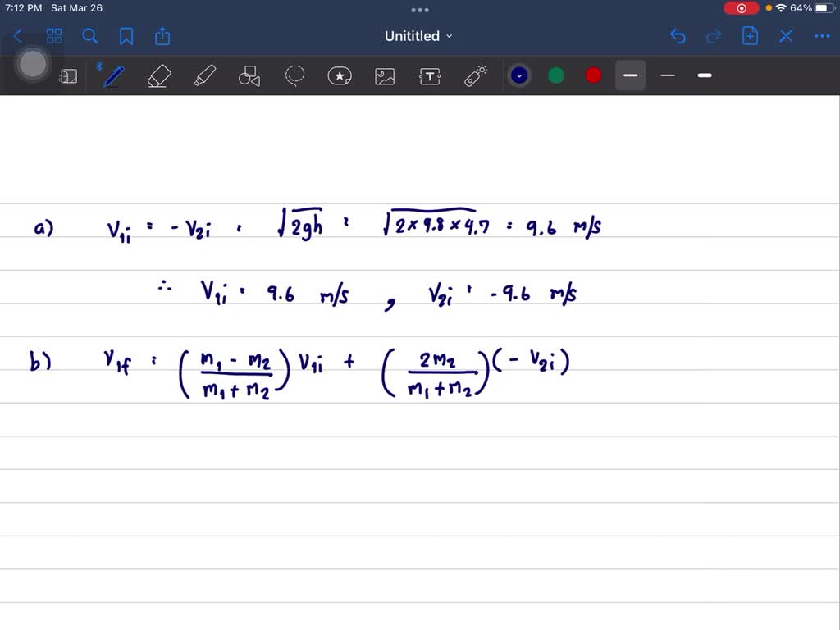Bookmark the current page
Screen dimensions: 840x630
tap(127, 36)
